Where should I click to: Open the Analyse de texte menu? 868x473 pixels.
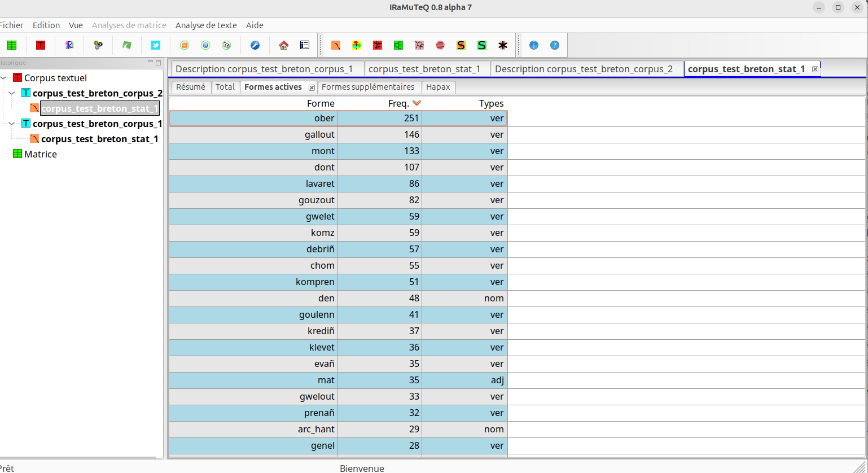click(206, 25)
